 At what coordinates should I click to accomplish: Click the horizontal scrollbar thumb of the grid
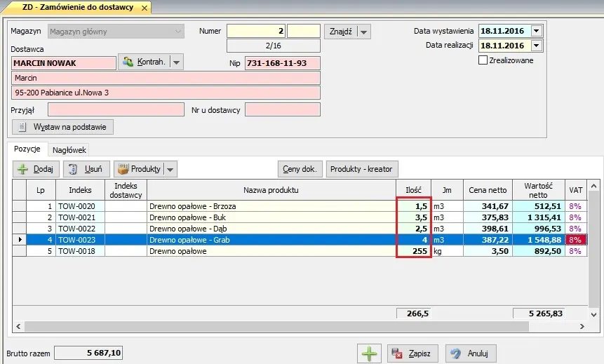pos(276,326)
